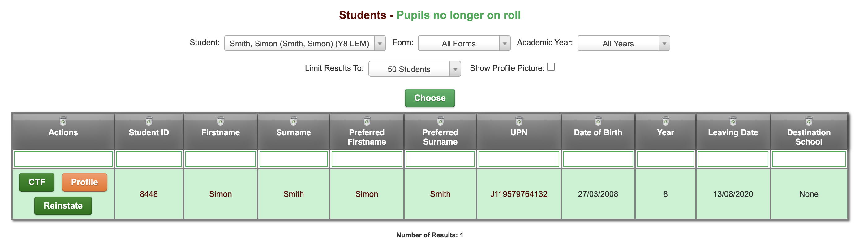This screenshot has height=242, width=868.
Task: Click the green Choose button
Action: 430,98
